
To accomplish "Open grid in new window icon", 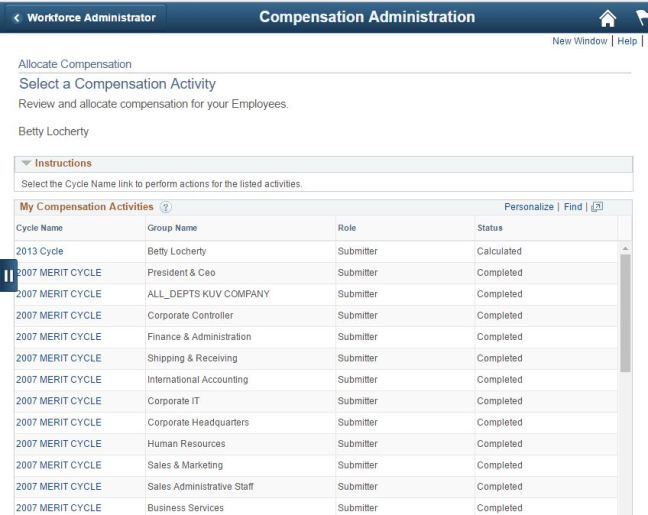I will pyautogui.click(x=598, y=207).
